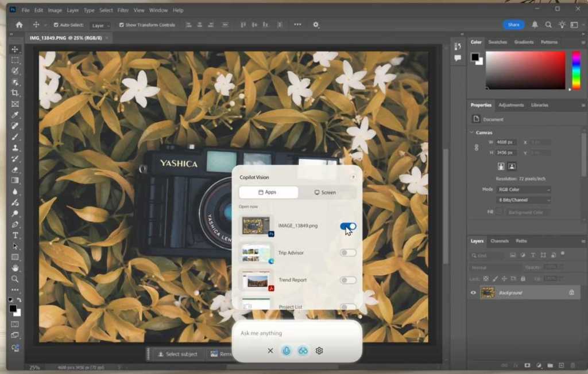Enable the Trip Advisor toggle
Image resolution: width=588 pixels, height=374 pixels.
[349, 252]
